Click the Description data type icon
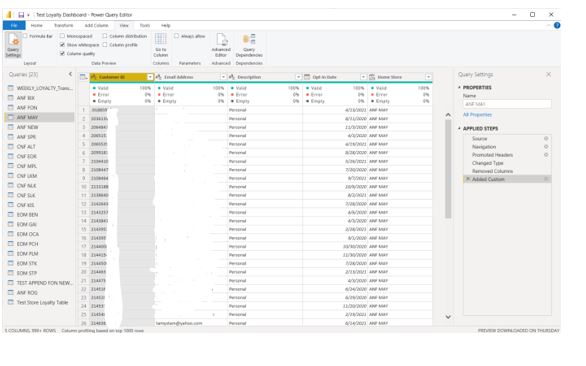 pyautogui.click(x=232, y=77)
